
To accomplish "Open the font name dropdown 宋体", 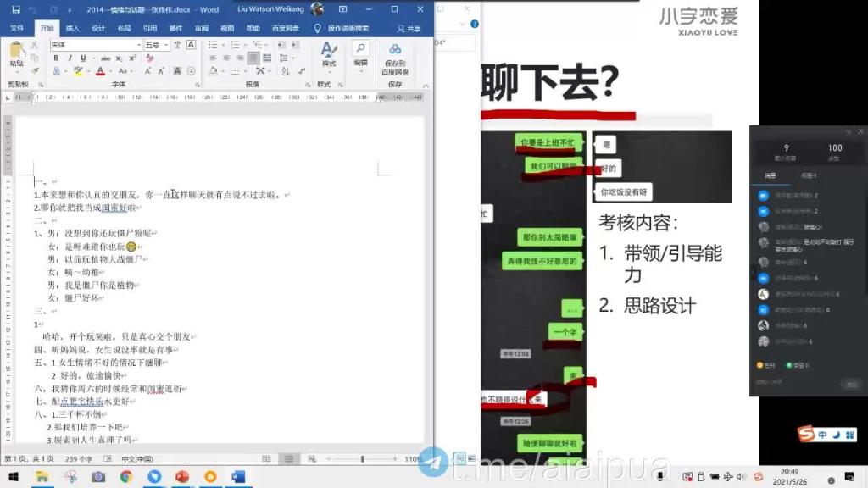I will (96, 45).
